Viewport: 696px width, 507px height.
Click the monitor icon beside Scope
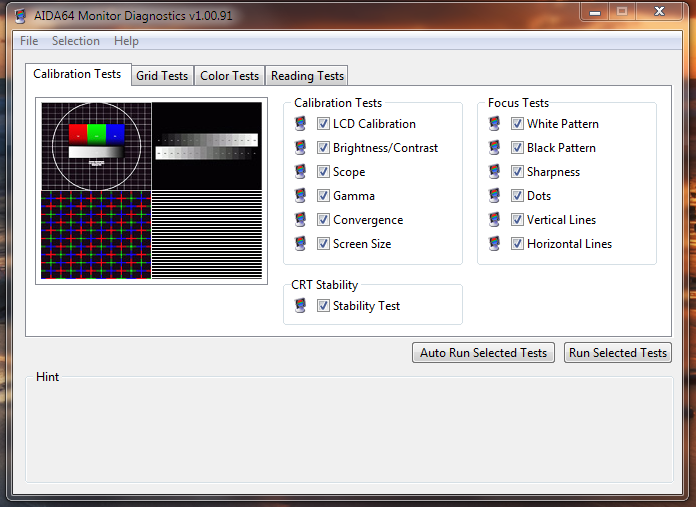[x=301, y=171]
